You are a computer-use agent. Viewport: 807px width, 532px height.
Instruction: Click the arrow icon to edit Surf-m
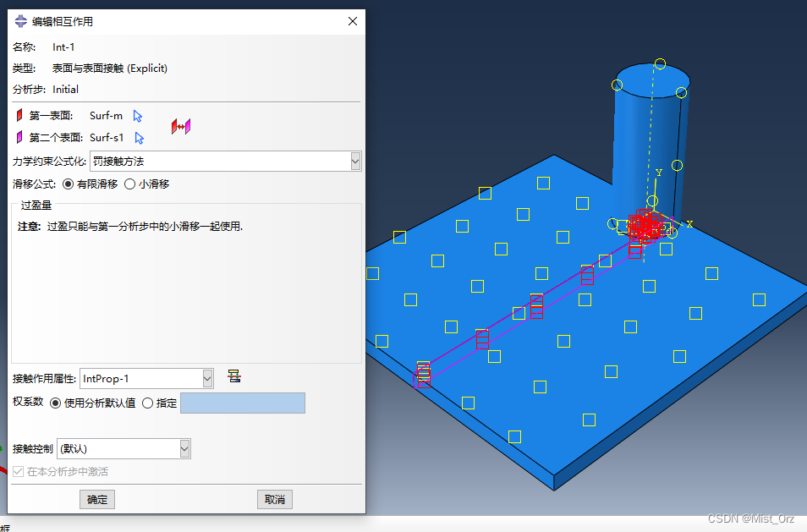[x=138, y=116]
